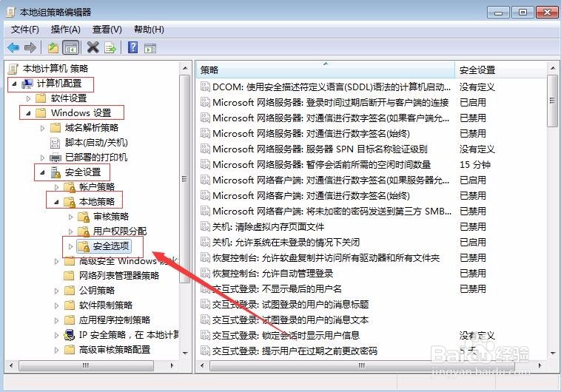Click policy icon of DCOM row
561x392 pixels.
click(205, 87)
